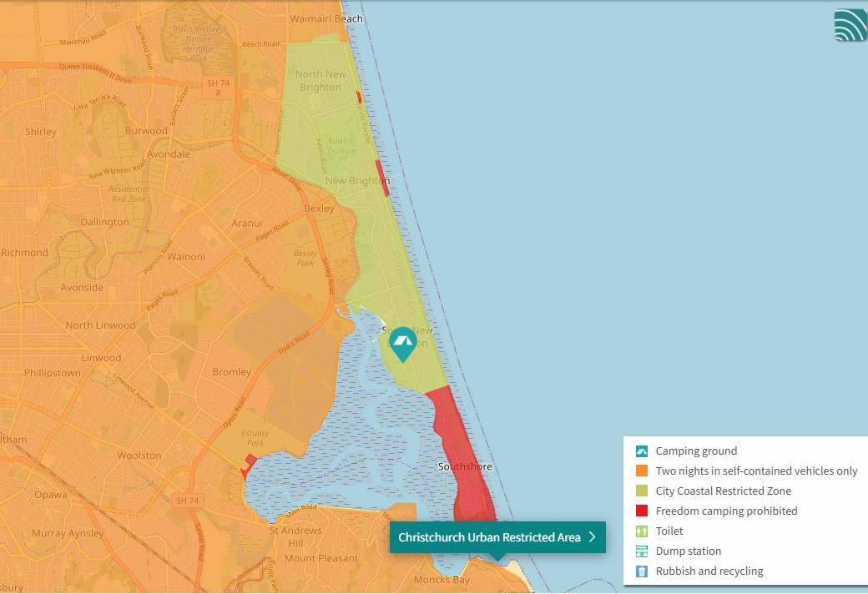The height and width of the screenshot is (594, 868).
Task: Click the SH 74 shield near Opawa
Action: pos(188,501)
